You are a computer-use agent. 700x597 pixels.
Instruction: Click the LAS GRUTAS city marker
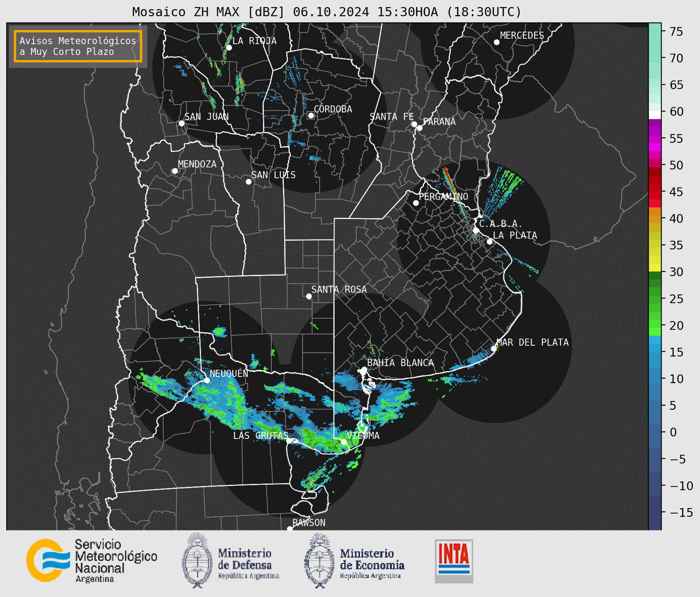click(x=289, y=440)
